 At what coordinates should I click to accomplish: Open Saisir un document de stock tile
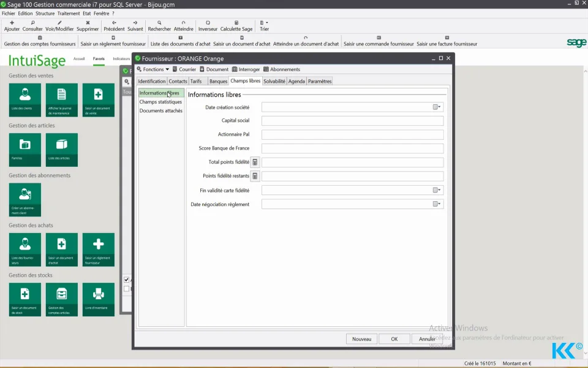coord(25,300)
